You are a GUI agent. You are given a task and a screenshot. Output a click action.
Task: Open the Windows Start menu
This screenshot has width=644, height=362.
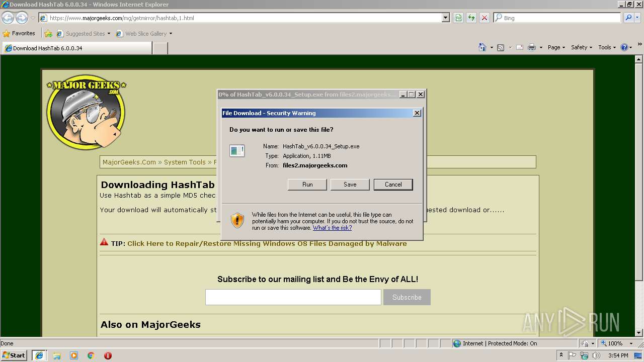(14, 355)
